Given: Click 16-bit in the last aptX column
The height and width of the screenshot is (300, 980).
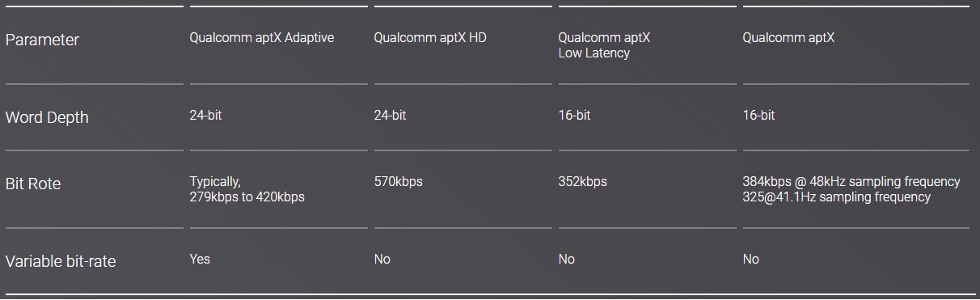Looking at the screenshot, I should click(x=759, y=116).
